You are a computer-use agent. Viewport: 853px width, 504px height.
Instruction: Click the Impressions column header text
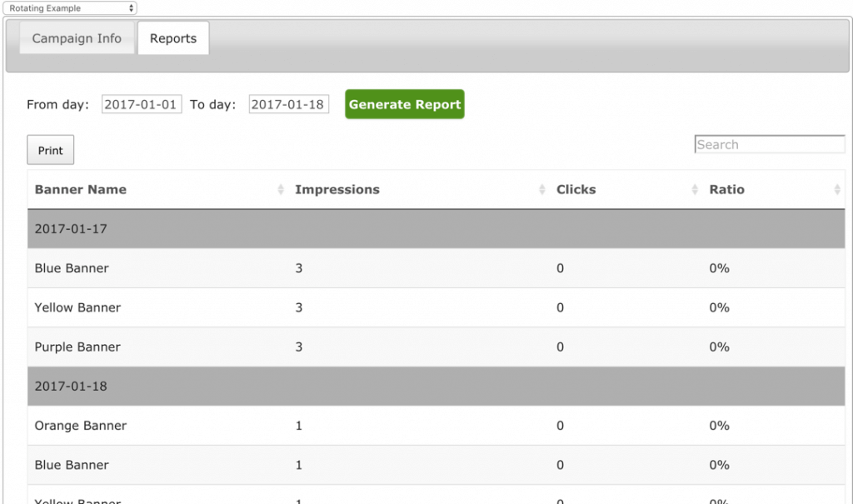(337, 190)
